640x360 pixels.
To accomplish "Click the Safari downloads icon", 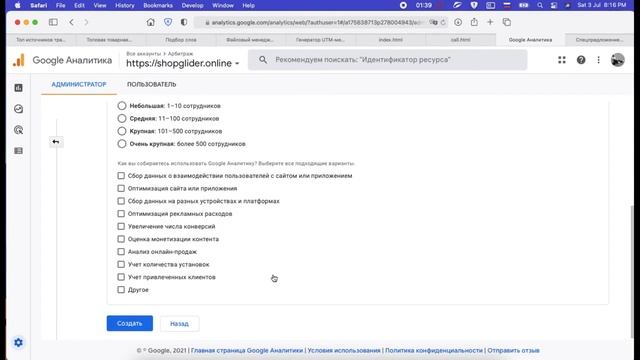I will click(x=458, y=22).
